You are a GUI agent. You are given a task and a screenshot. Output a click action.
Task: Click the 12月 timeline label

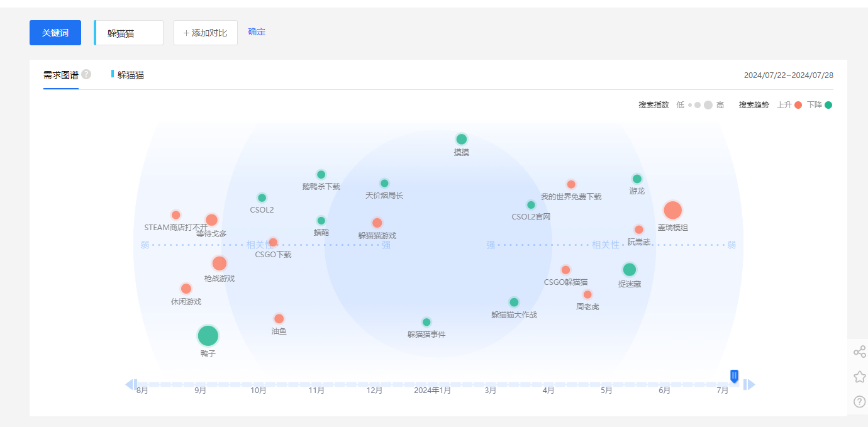(374, 391)
